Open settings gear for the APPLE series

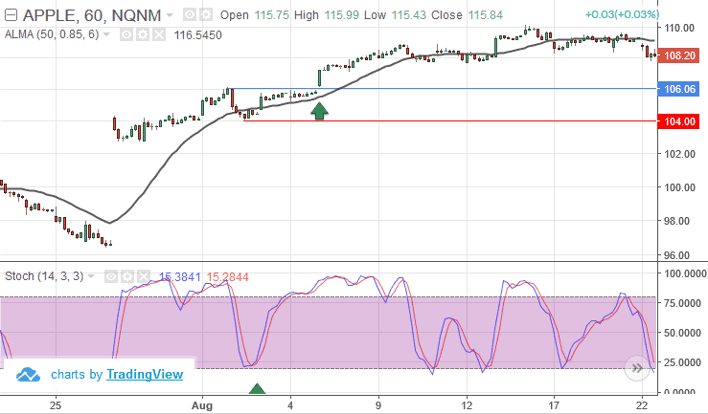coord(206,15)
